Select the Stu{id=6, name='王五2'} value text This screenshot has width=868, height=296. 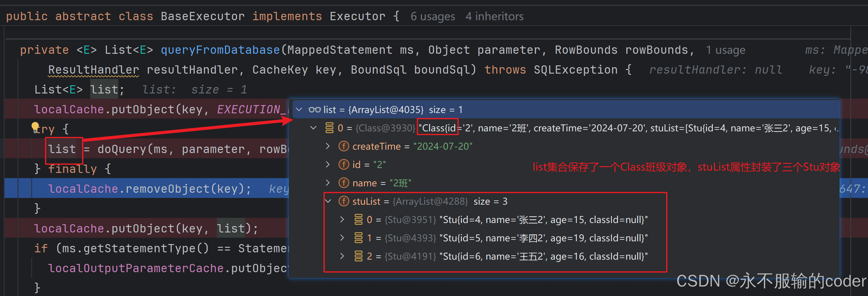coord(543,256)
